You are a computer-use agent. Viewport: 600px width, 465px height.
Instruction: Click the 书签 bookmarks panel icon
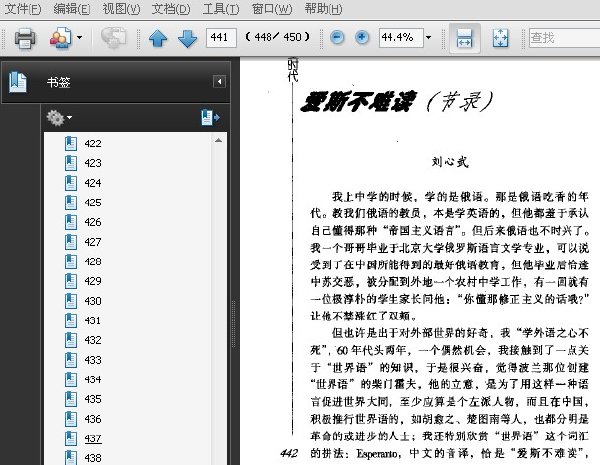(18, 82)
